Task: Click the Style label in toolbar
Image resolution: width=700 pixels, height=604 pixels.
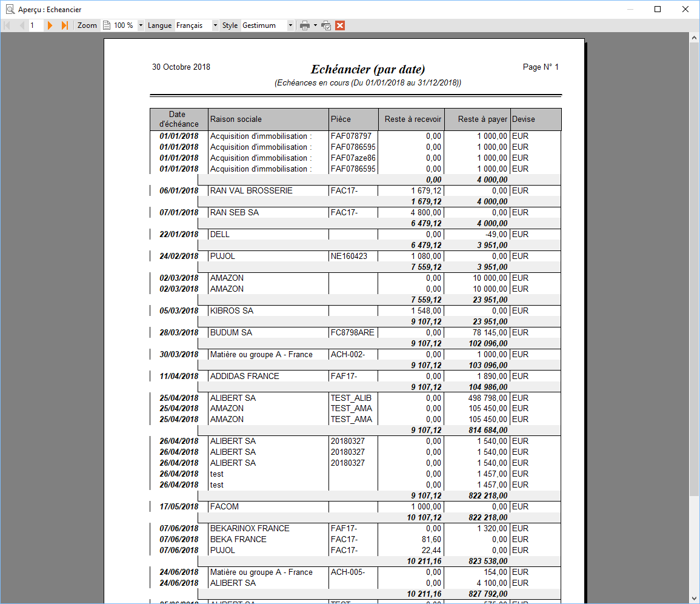Action: coord(230,25)
